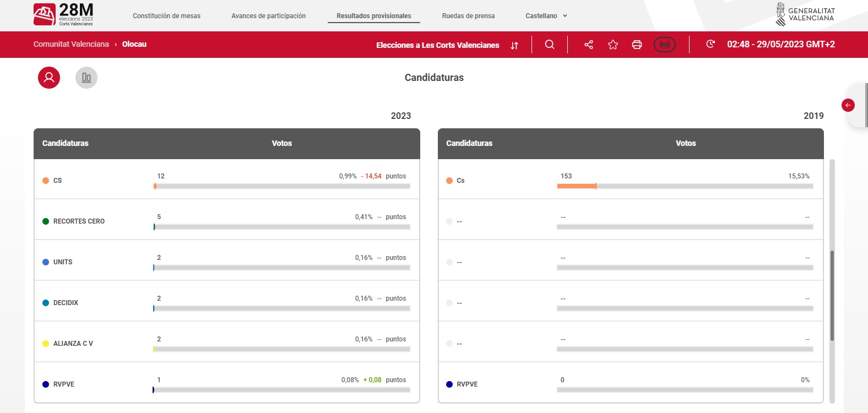Screen dimensions: 868x413
Task: Go to Avances de participación tab
Action: tap(268, 16)
